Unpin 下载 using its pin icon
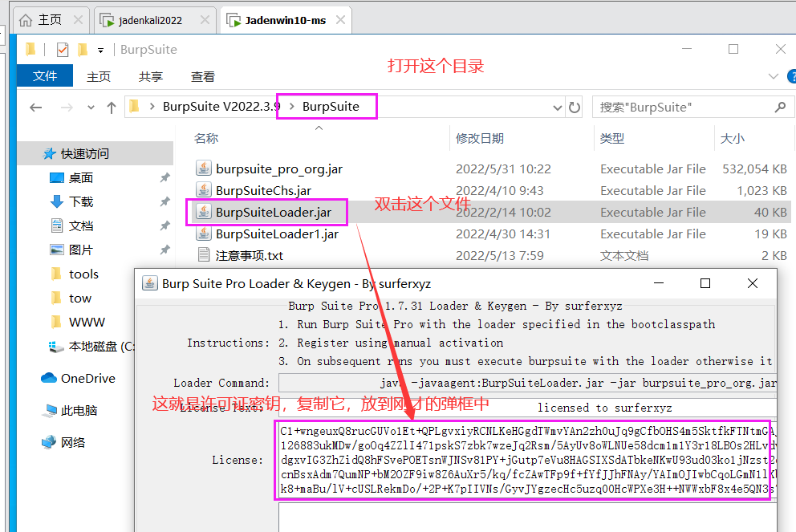 165,201
